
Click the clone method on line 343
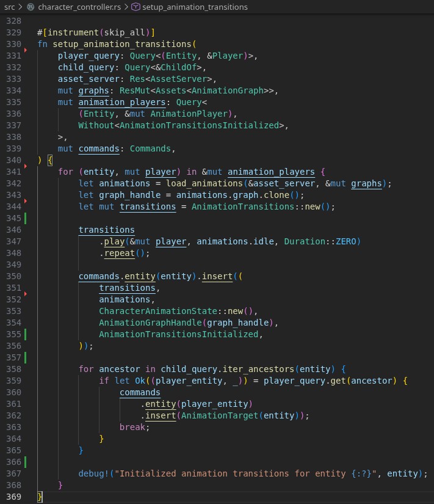click(277, 195)
